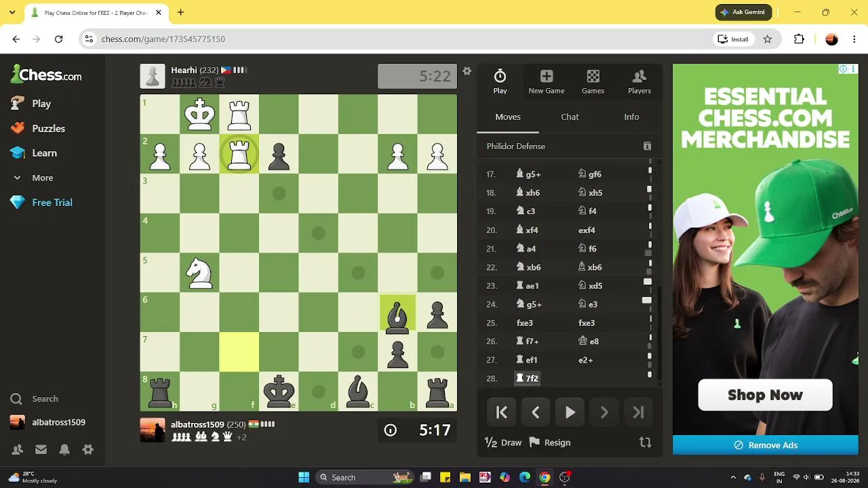This screenshot has height=488, width=868.
Task: Open the notifications bell icon
Action: coord(64,449)
